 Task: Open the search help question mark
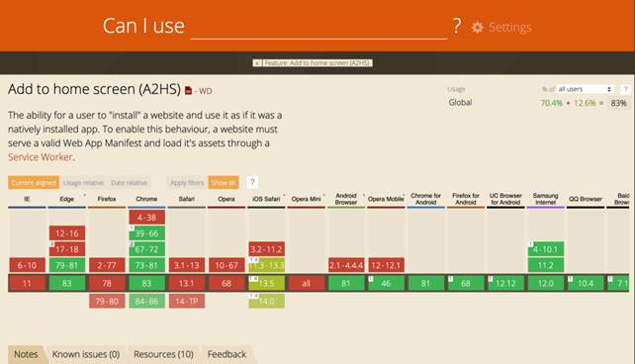tap(457, 26)
